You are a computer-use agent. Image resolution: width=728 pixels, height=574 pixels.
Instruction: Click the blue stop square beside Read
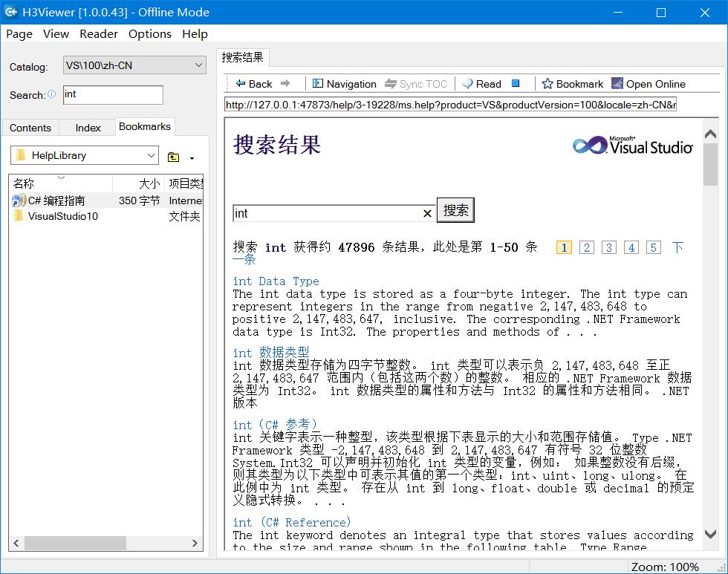(516, 83)
